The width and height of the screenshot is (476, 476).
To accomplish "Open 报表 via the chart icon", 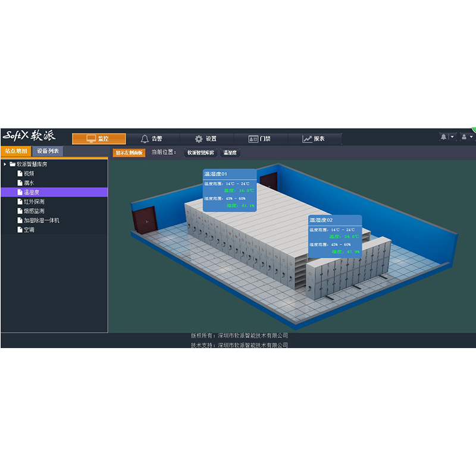I will [x=307, y=139].
